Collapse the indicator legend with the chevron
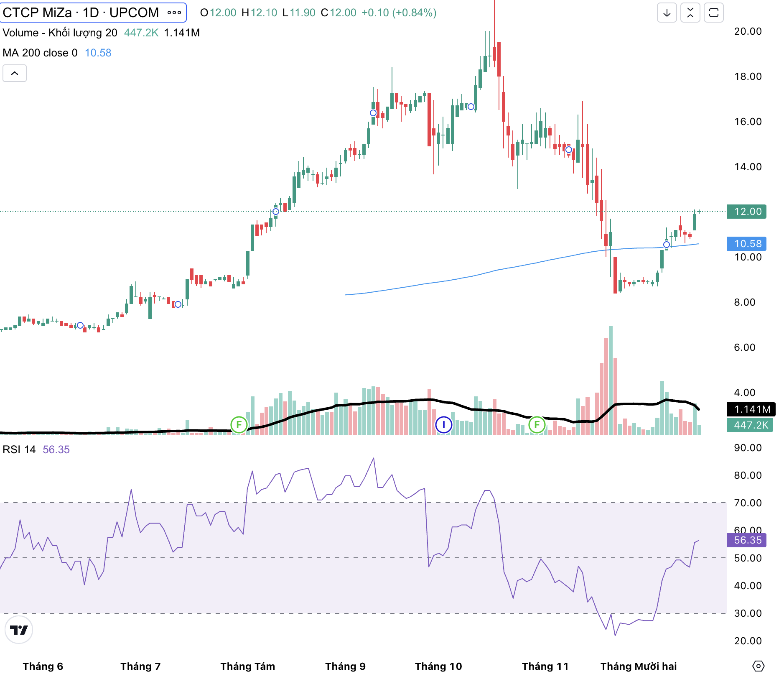The image size is (784, 674). tap(15, 73)
